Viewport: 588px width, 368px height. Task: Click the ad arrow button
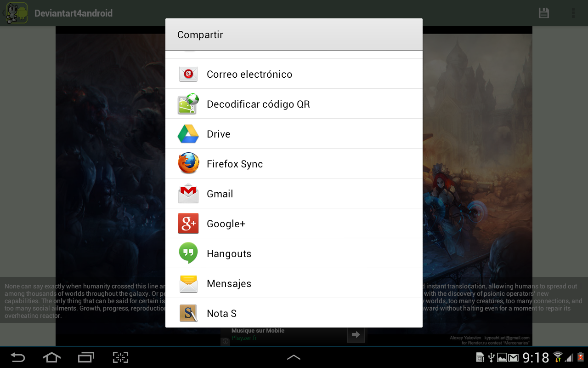[x=356, y=334]
